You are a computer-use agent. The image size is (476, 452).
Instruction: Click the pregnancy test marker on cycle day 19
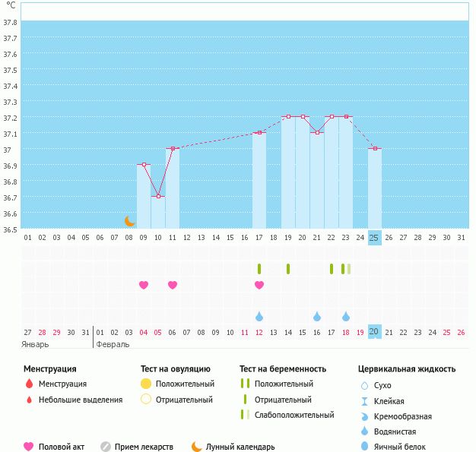tap(288, 268)
